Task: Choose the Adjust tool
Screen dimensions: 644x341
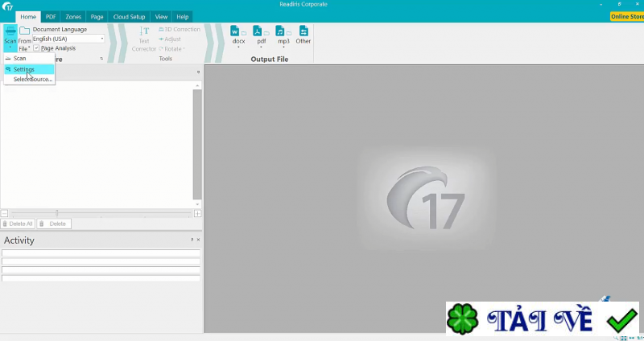Action: pyautogui.click(x=170, y=39)
